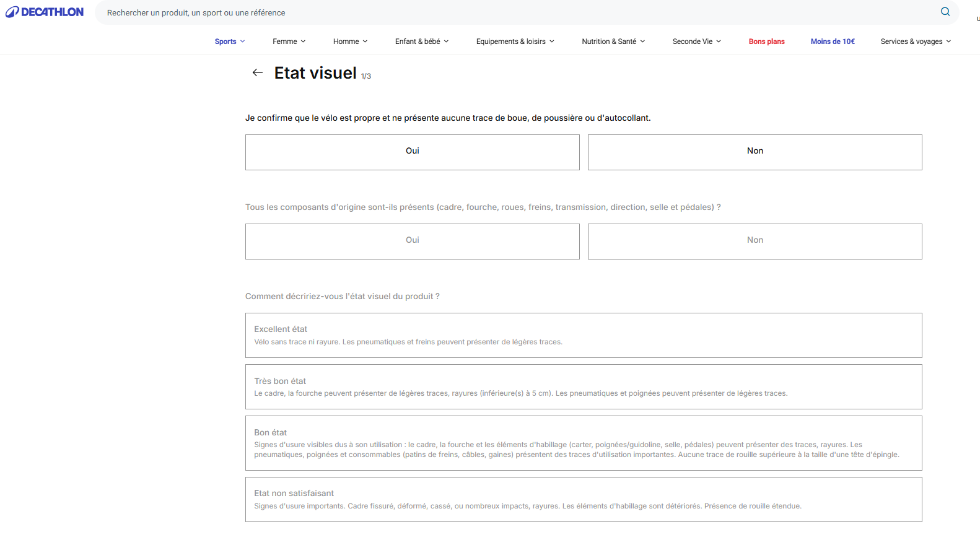Image resolution: width=980 pixels, height=545 pixels.
Task: Open the Homme dropdown menu
Action: [x=350, y=41]
